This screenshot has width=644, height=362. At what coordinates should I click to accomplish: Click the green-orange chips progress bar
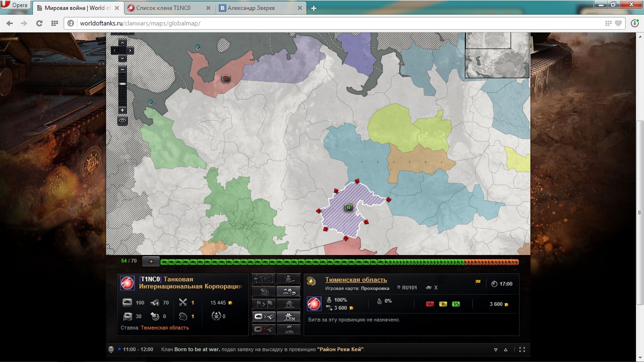coord(339,262)
